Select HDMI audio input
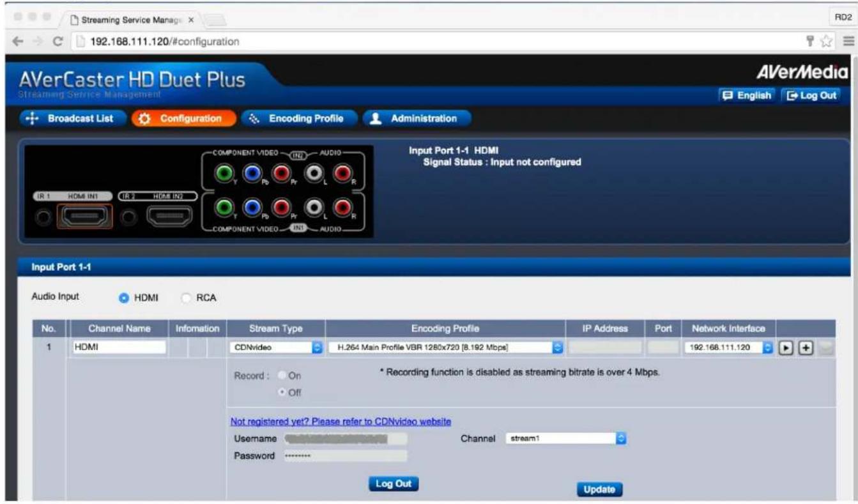 click(124, 298)
